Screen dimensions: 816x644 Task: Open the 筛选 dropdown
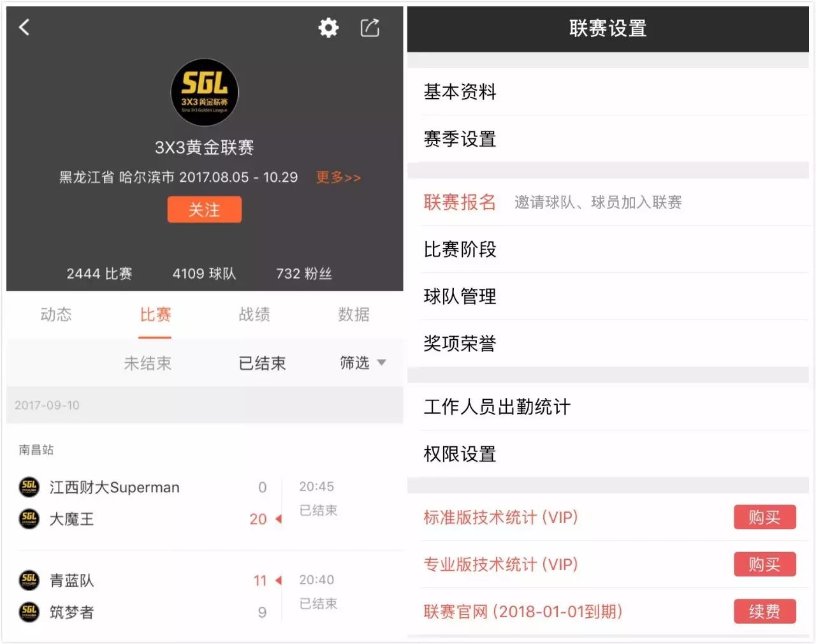pos(363,363)
